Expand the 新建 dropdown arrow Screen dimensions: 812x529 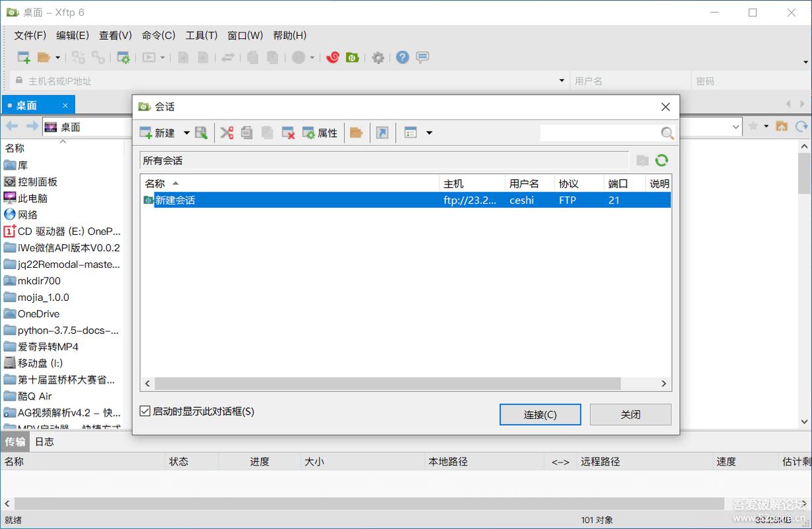pos(186,132)
